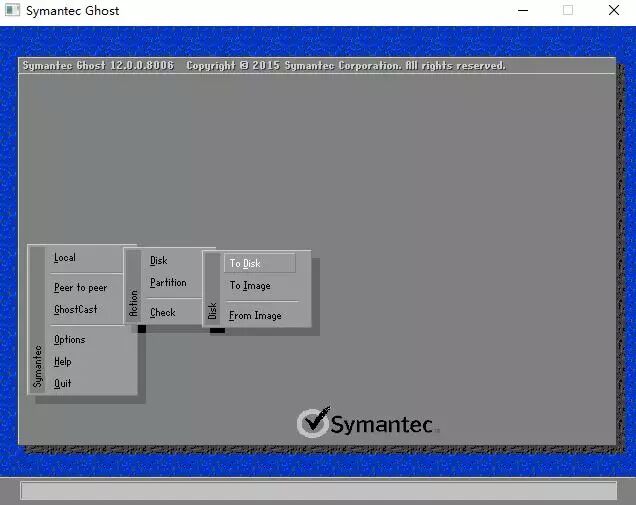Minimize the Symantec Ghost window
Image resolution: width=636 pixels, height=505 pixels.
(523, 10)
